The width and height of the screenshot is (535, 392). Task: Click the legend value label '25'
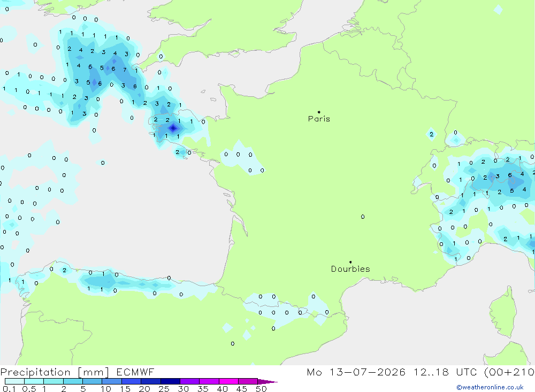(164, 389)
